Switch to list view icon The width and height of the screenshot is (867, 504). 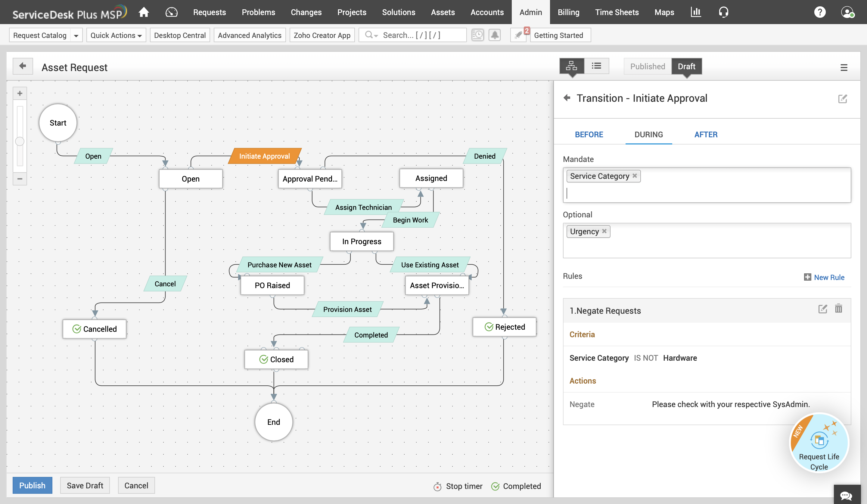[x=596, y=66]
